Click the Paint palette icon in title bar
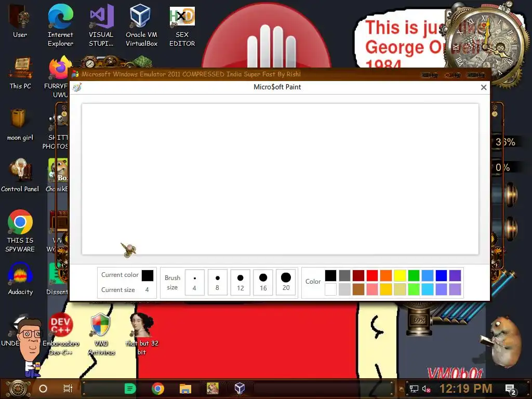This screenshot has width=532, height=399. 77,87
